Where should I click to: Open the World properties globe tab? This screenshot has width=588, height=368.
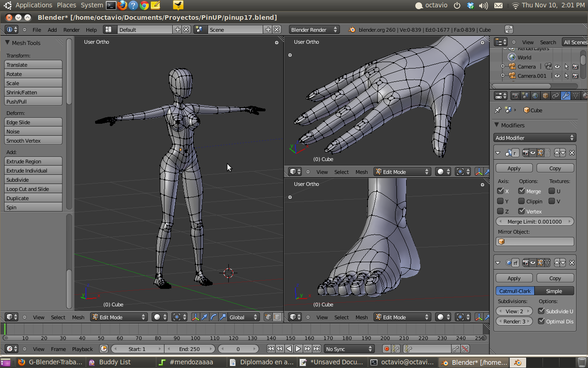tap(535, 96)
